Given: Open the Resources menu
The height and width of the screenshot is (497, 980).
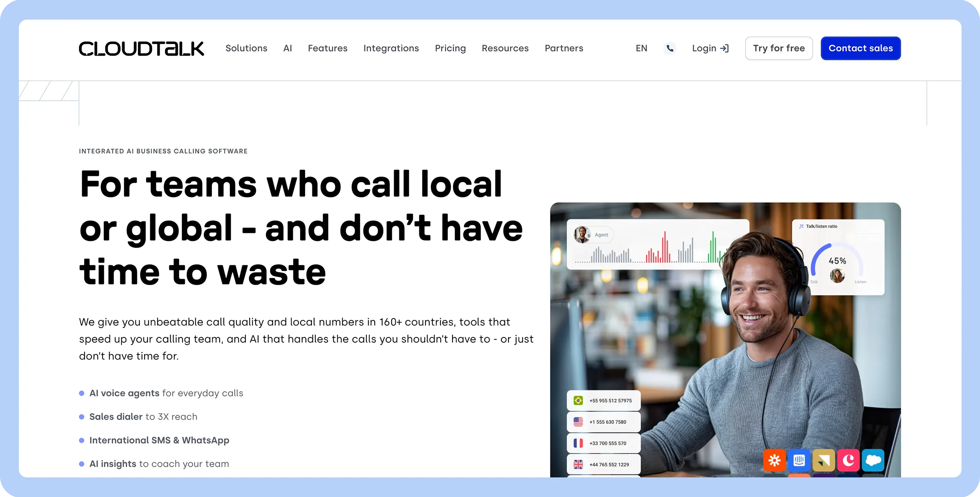Looking at the screenshot, I should pos(505,48).
